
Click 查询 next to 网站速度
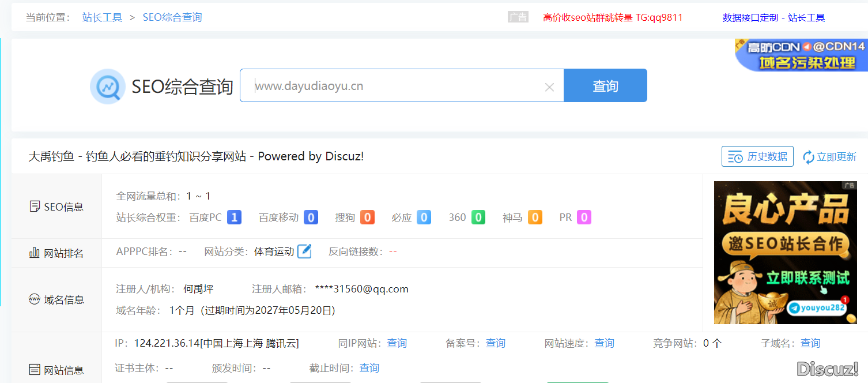tap(605, 343)
